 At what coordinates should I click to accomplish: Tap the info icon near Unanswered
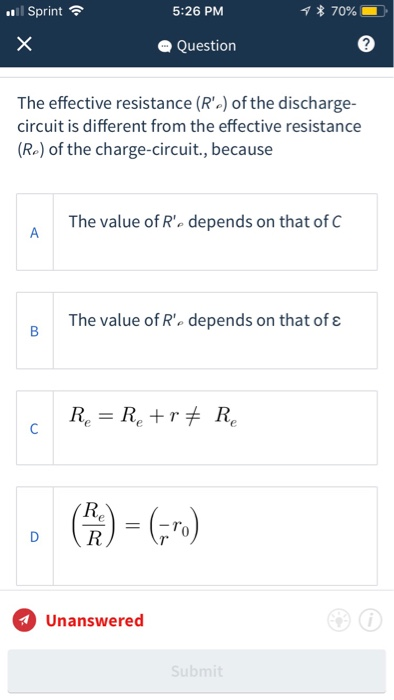pos(370,620)
